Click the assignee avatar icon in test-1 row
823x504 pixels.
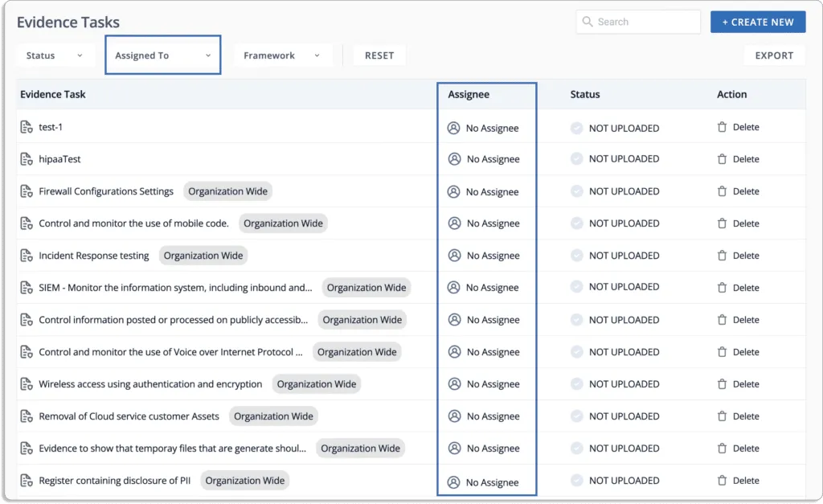[453, 128]
